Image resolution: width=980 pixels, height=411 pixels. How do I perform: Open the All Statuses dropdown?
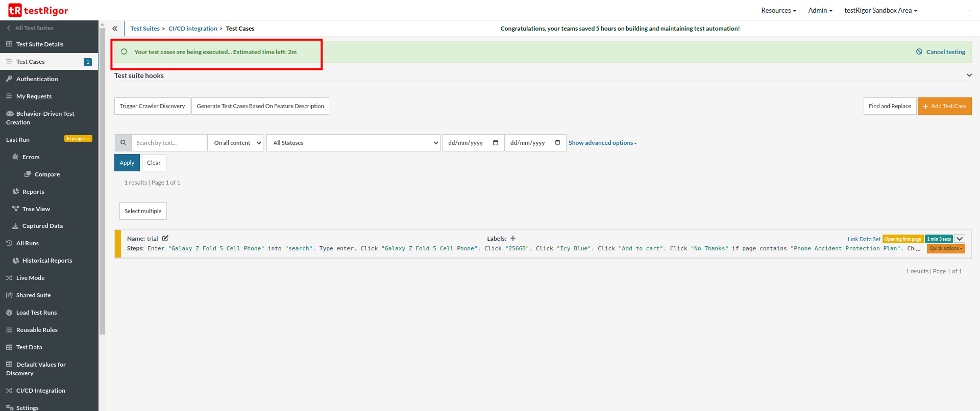[353, 143]
